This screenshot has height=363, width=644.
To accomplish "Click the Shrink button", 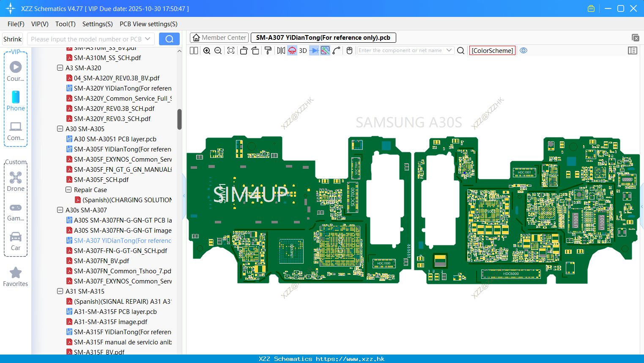I will pos(13,39).
